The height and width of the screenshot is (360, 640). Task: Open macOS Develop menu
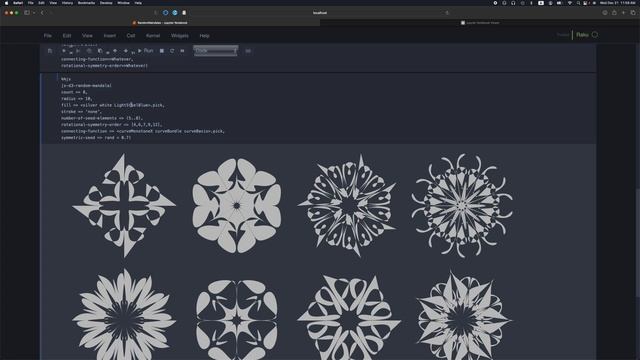click(106, 3)
